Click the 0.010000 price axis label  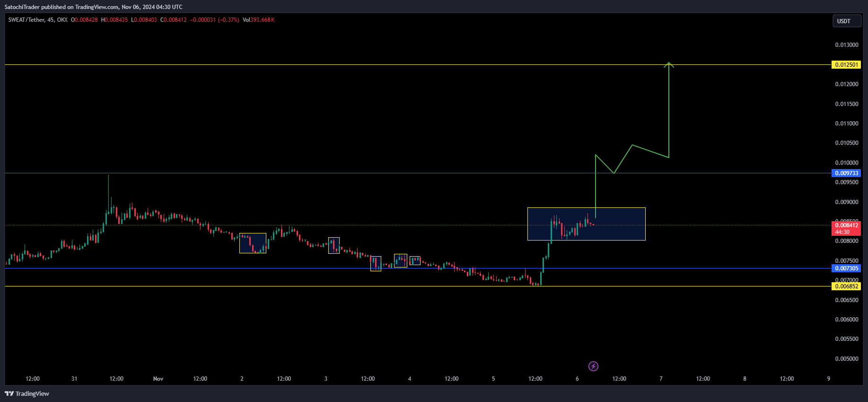tap(846, 163)
